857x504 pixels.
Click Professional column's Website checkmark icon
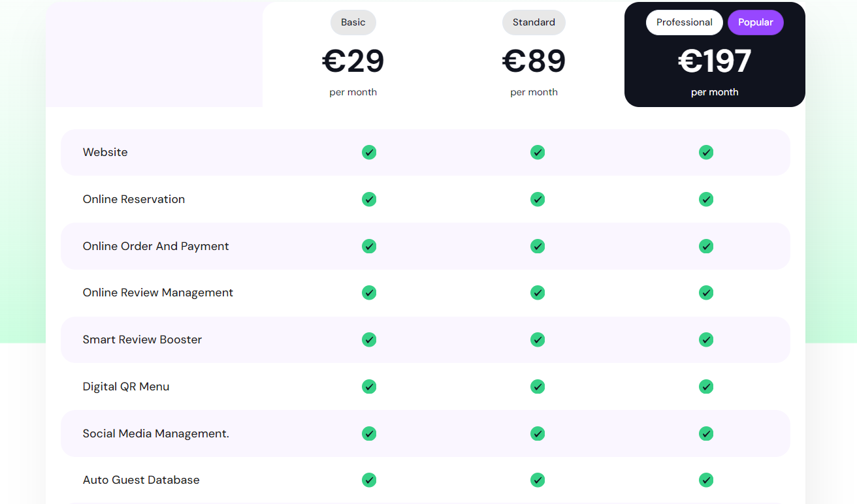coord(705,152)
